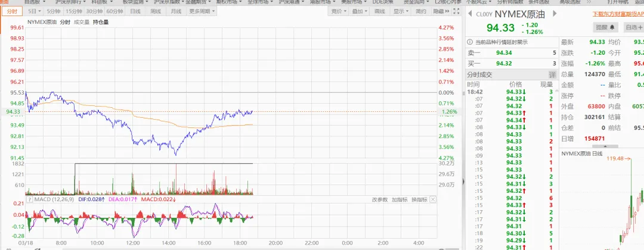Select the 15分钟 chart period
644x250 pixels.
point(74,11)
